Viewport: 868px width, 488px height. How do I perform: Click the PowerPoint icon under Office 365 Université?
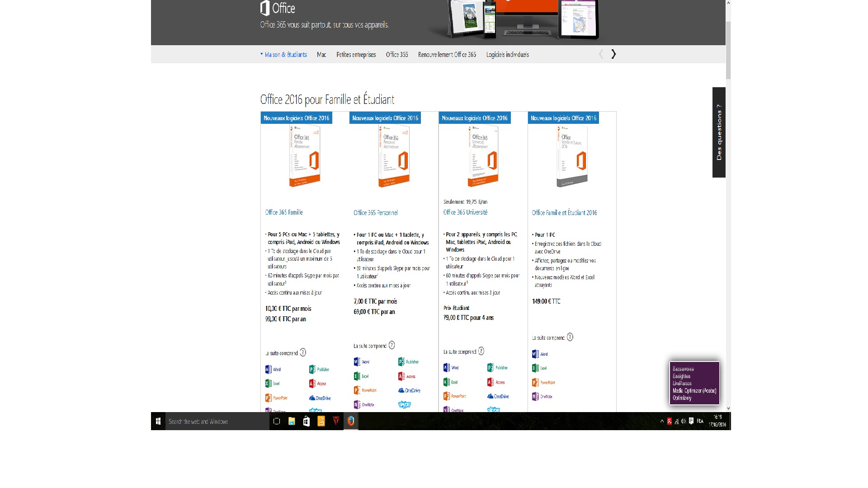click(447, 396)
